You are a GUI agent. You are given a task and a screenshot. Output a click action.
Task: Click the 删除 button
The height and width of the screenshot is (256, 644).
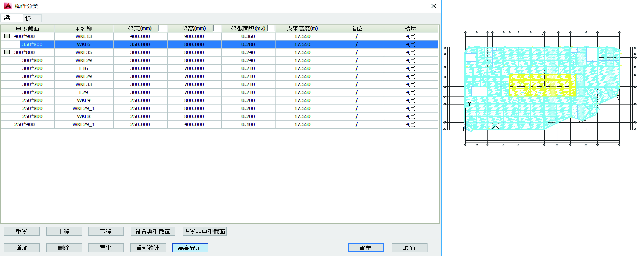pos(64,248)
